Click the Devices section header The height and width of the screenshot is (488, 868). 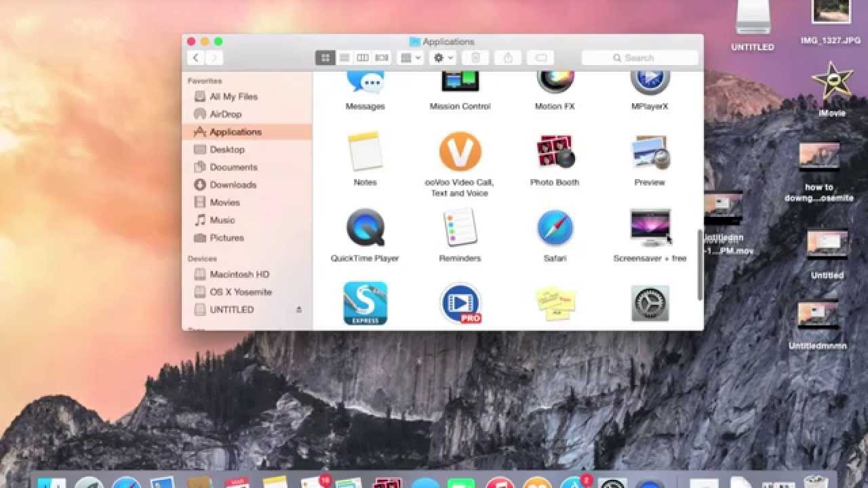[x=202, y=259]
